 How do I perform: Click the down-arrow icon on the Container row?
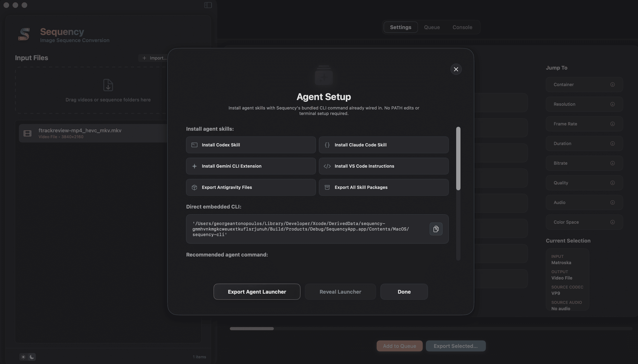click(x=612, y=85)
